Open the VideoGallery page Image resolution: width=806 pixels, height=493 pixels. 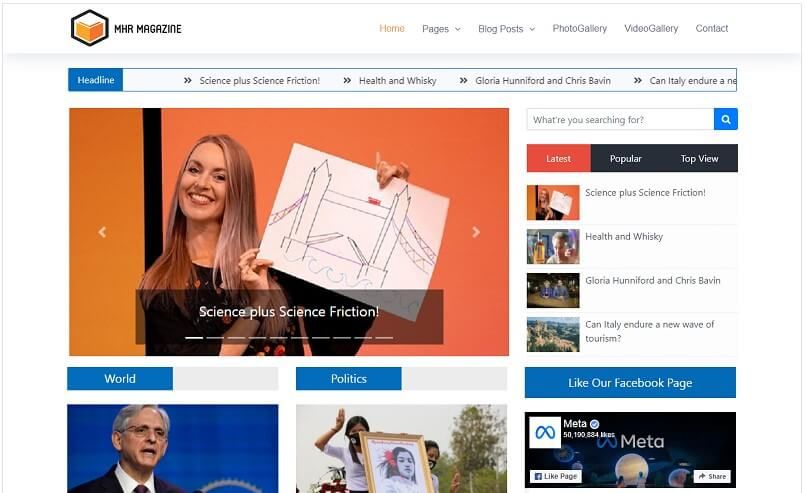[651, 28]
